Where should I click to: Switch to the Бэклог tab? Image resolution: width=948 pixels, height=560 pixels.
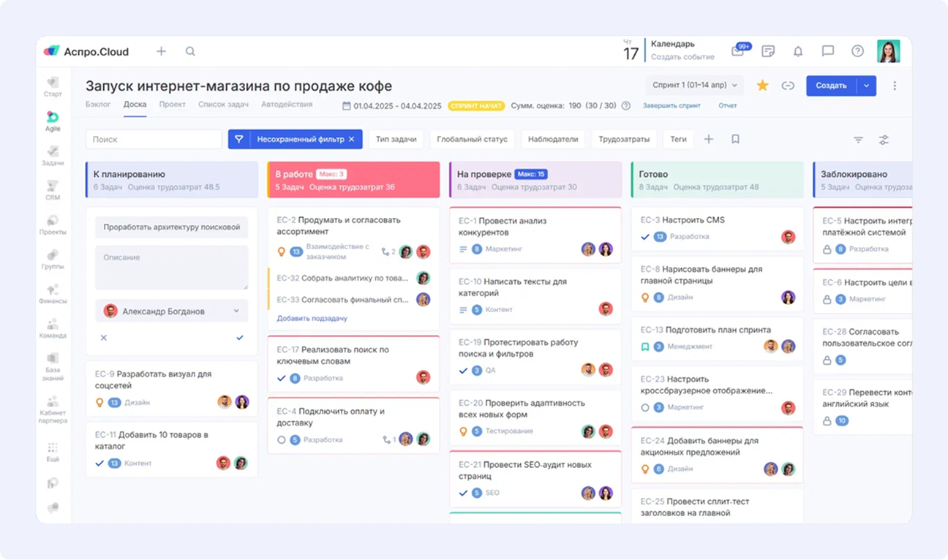[98, 105]
